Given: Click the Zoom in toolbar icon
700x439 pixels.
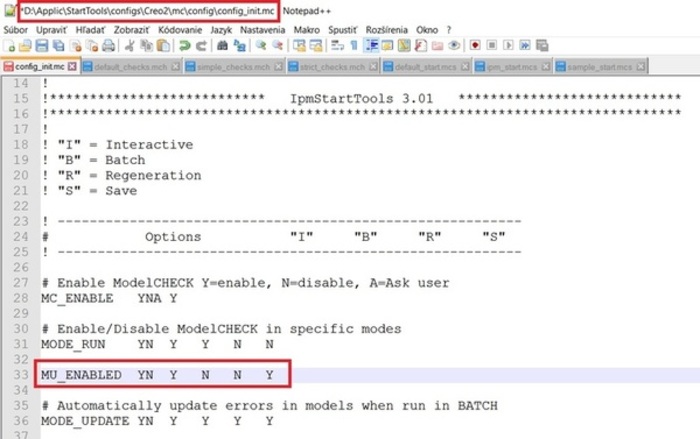Looking at the screenshot, I should pyautogui.click(x=261, y=45).
